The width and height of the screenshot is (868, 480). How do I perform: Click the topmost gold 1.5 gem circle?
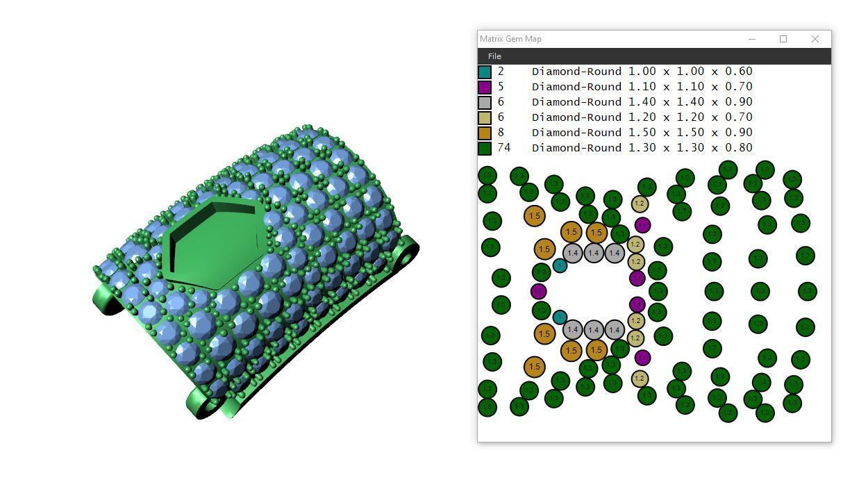pos(534,216)
